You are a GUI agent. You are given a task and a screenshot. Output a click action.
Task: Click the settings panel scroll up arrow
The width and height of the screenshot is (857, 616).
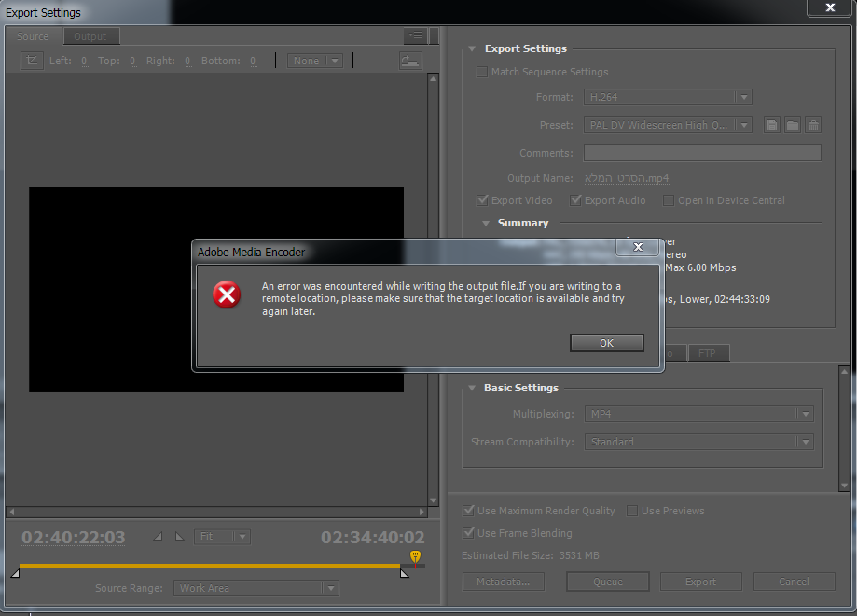(x=845, y=371)
